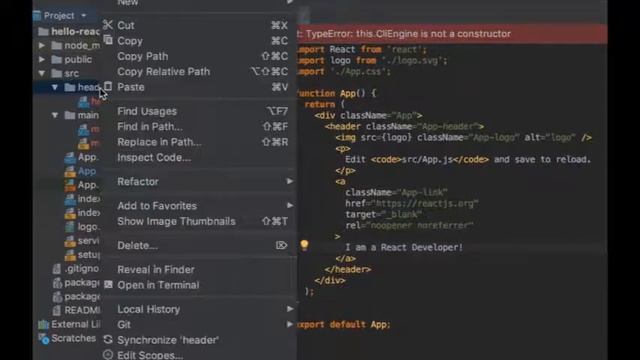This screenshot has height=360, width=640.
Task: Select Inspect Code menu item
Action: point(198,158)
